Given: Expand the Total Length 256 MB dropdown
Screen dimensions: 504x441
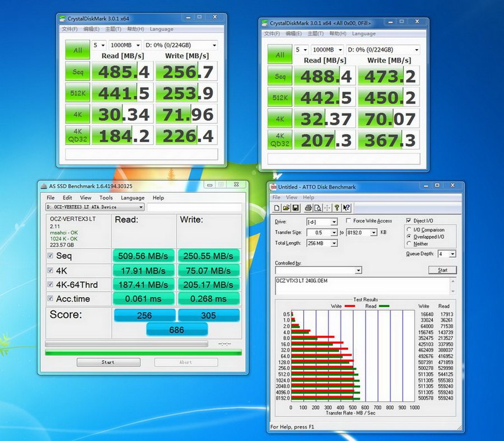Looking at the screenshot, I should click(334, 243).
